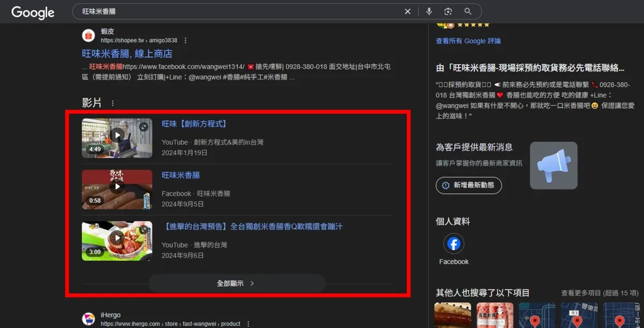Start voice search with microphone icon

tap(429, 11)
